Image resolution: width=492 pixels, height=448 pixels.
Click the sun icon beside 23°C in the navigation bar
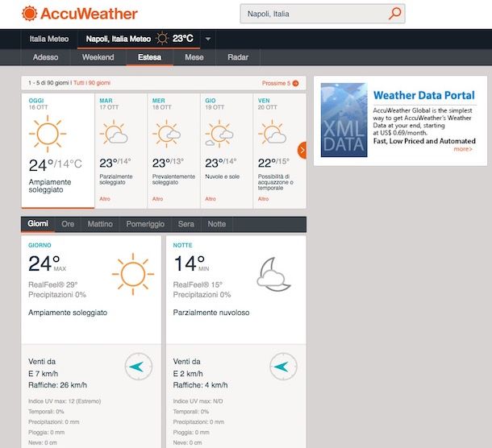(x=162, y=39)
